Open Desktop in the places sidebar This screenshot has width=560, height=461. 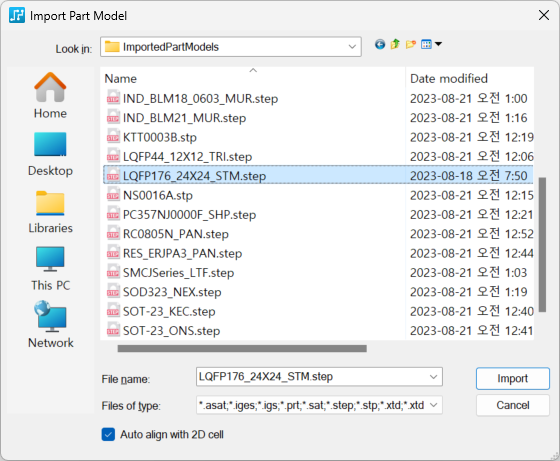coord(50,154)
